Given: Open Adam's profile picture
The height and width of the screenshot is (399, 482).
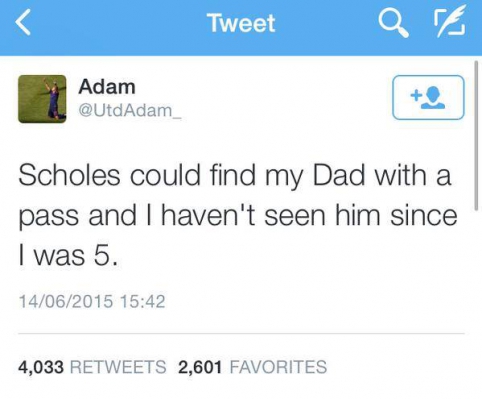Looking at the screenshot, I should pos(42,99).
